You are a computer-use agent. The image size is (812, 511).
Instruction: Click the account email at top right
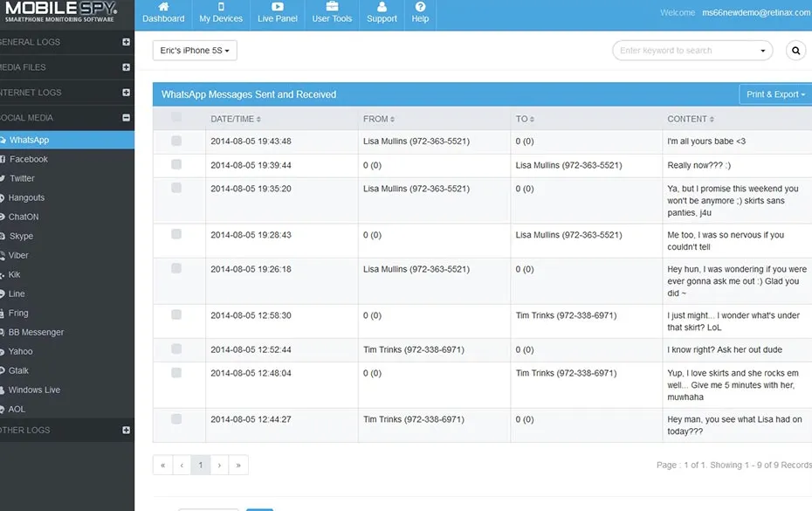tap(757, 12)
